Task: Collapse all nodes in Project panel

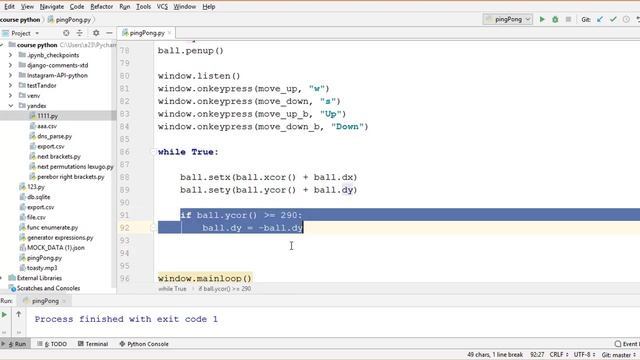Action: (80, 33)
